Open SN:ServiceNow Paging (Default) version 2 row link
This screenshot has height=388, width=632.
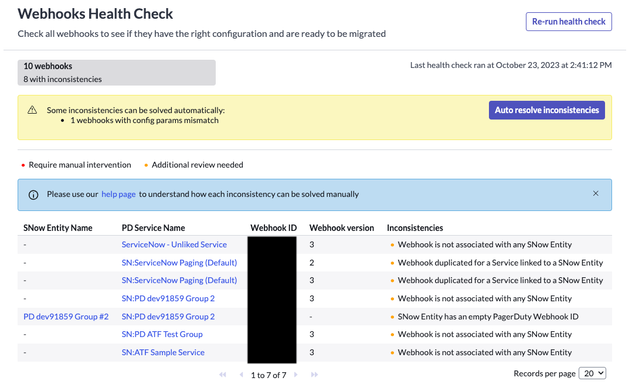(x=179, y=263)
